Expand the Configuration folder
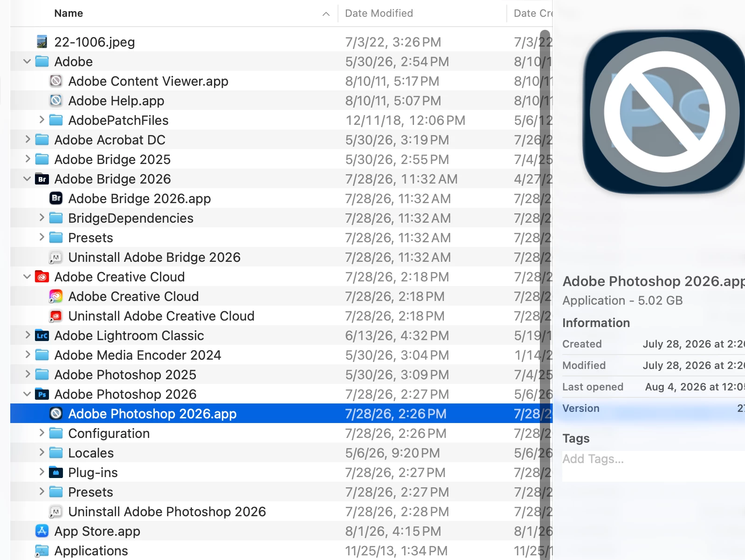745x560 pixels. pyautogui.click(x=41, y=433)
